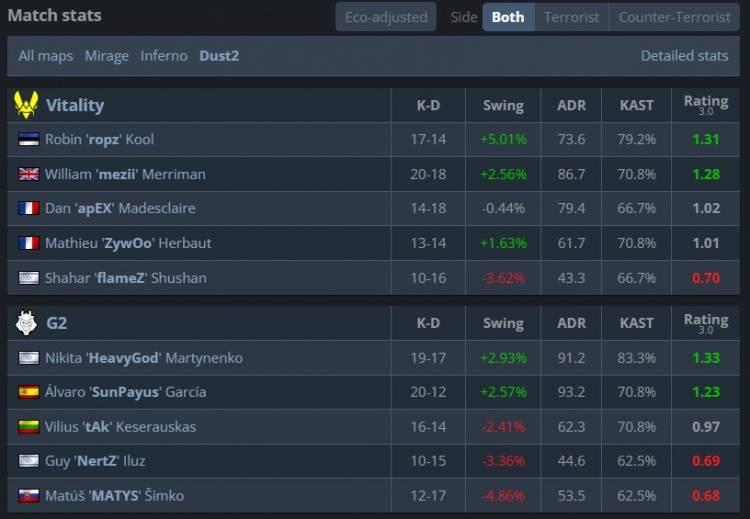Switch to the Mirage map tab
The width and height of the screenshot is (750, 519).
107,56
